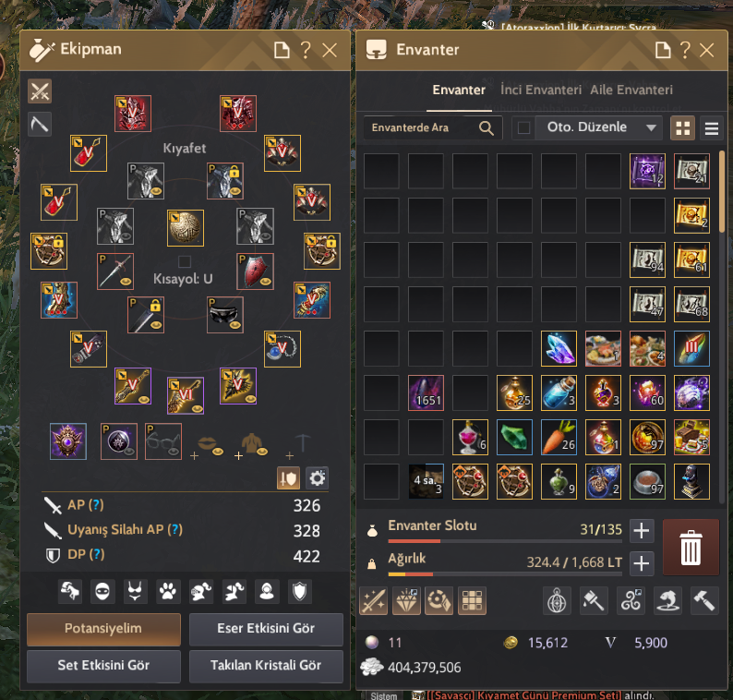The height and width of the screenshot is (700, 733).
Task: Click the crossed swords combat gear icon
Action: [40, 91]
